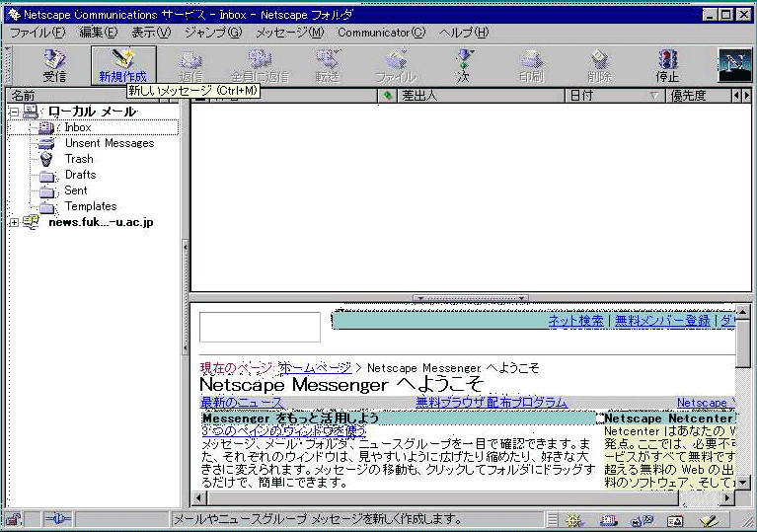
Task: Click the 名前 folder column header
Action: pyautogui.click(x=82, y=96)
